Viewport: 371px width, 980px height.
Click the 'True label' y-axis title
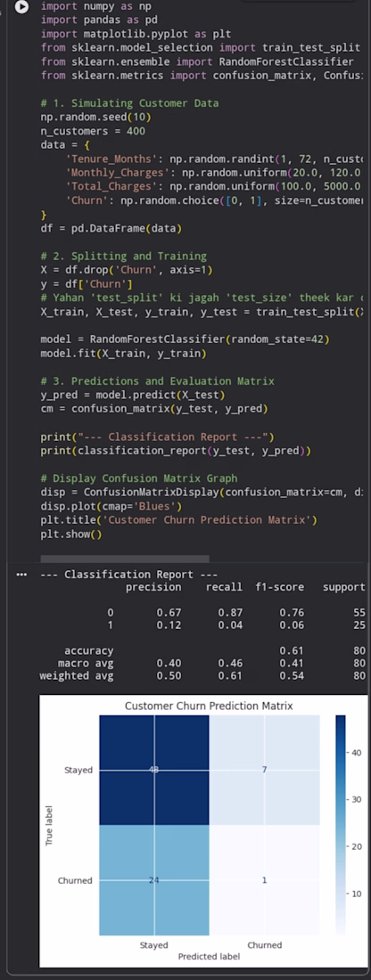click(49, 825)
